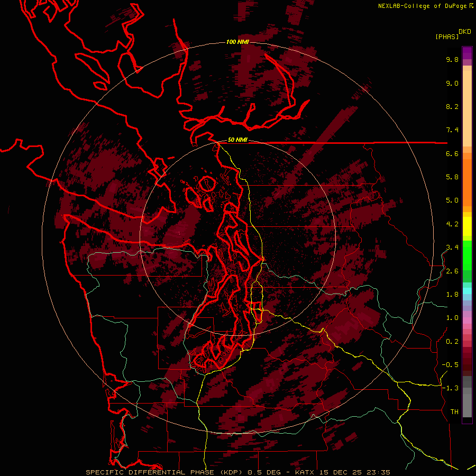
Task: Click the 23:35 timestamp text
Action: 378,472
